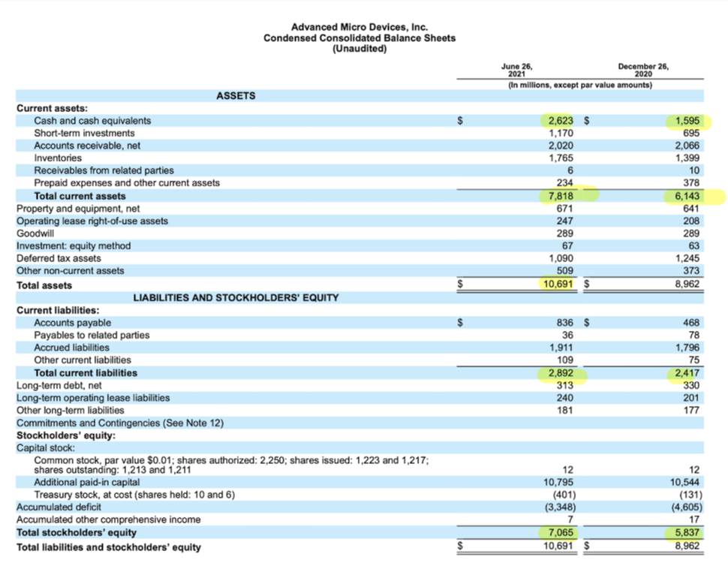Select the "Cash and cash equivalents" row label
The height and width of the screenshot is (569, 728).
[92, 121]
